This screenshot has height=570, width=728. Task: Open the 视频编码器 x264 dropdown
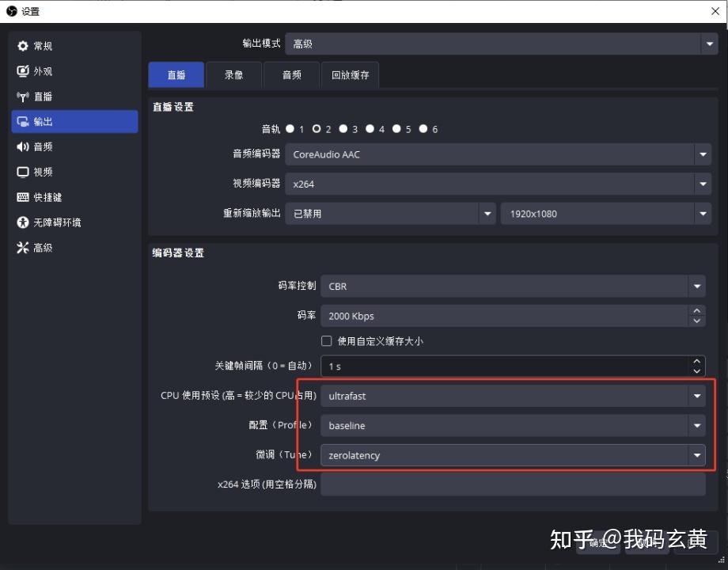click(702, 184)
